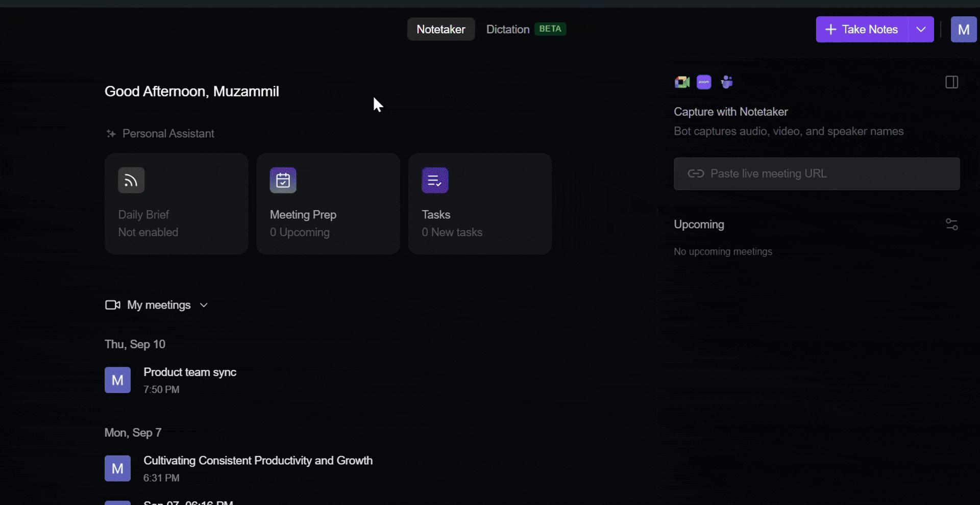Click the Tasks card title
Image resolution: width=980 pixels, height=505 pixels.
click(436, 215)
